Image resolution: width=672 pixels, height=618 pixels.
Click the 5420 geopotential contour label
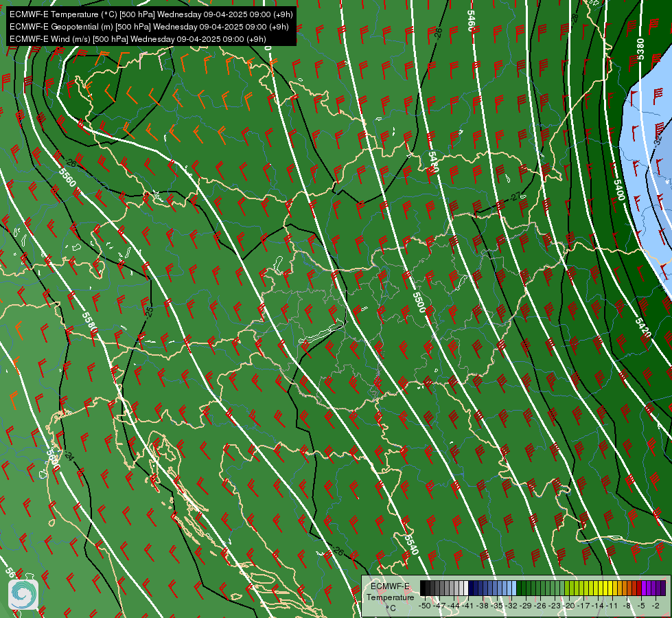(643, 328)
